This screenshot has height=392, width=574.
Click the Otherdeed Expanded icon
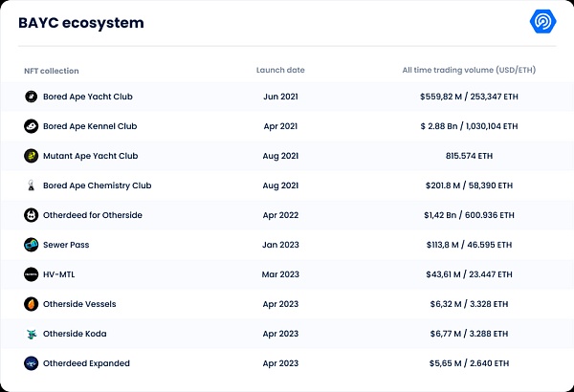point(32,363)
